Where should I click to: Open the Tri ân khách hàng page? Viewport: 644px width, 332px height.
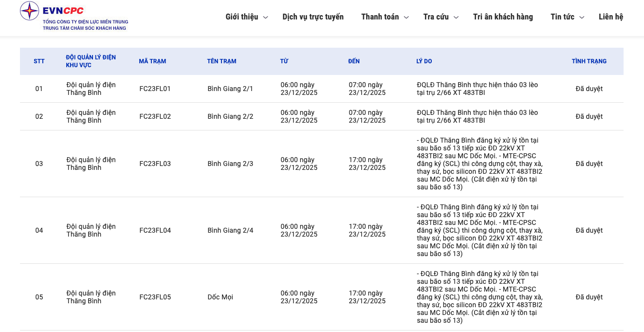(503, 17)
